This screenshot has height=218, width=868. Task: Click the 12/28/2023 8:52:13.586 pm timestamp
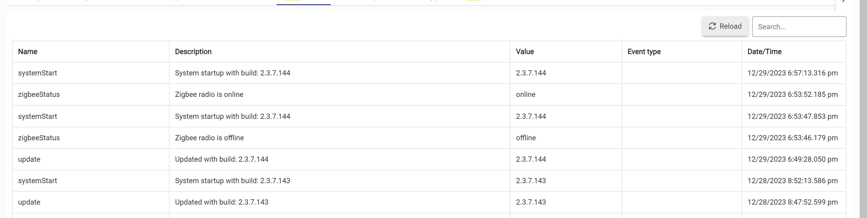(792, 181)
